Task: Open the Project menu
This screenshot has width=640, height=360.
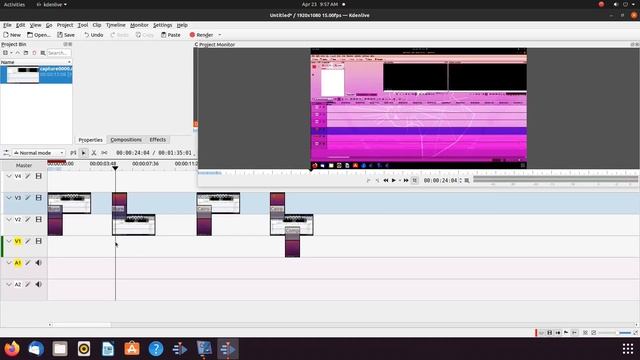Action: click(65, 25)
